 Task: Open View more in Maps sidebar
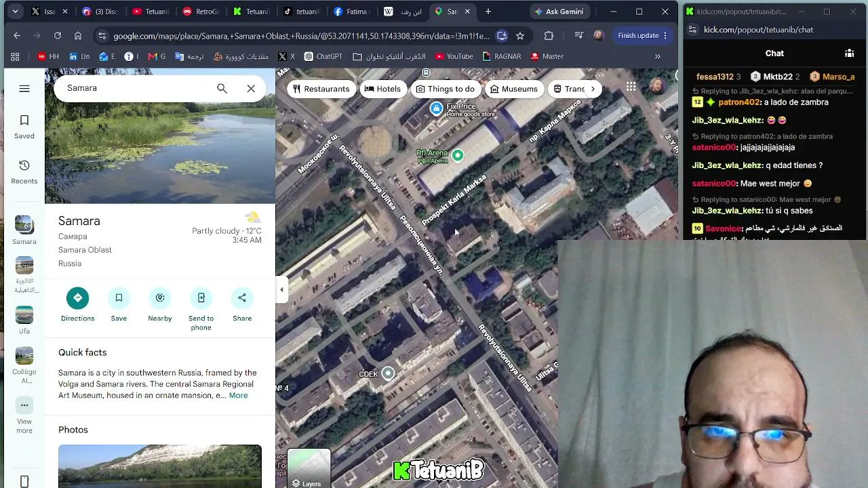coord(24,415)
